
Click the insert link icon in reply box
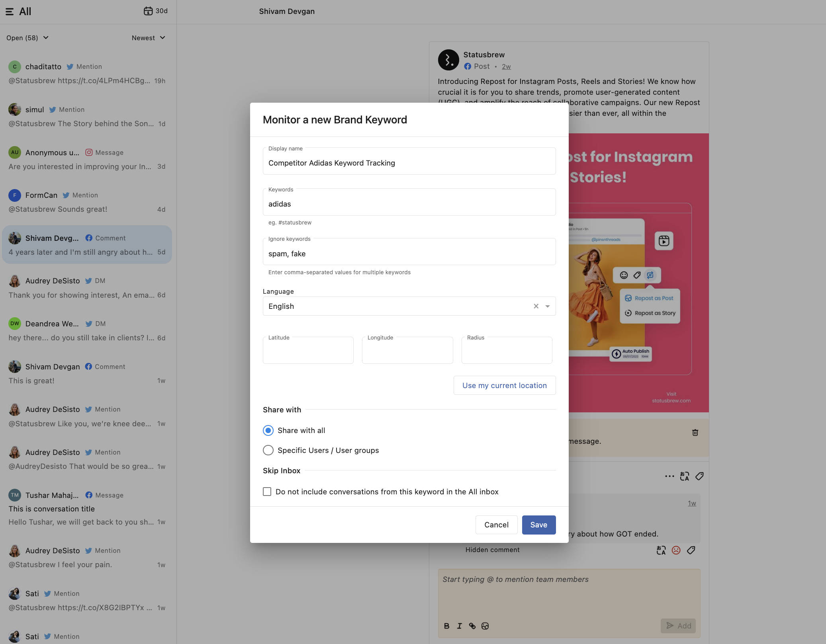(x=472, y=626)
